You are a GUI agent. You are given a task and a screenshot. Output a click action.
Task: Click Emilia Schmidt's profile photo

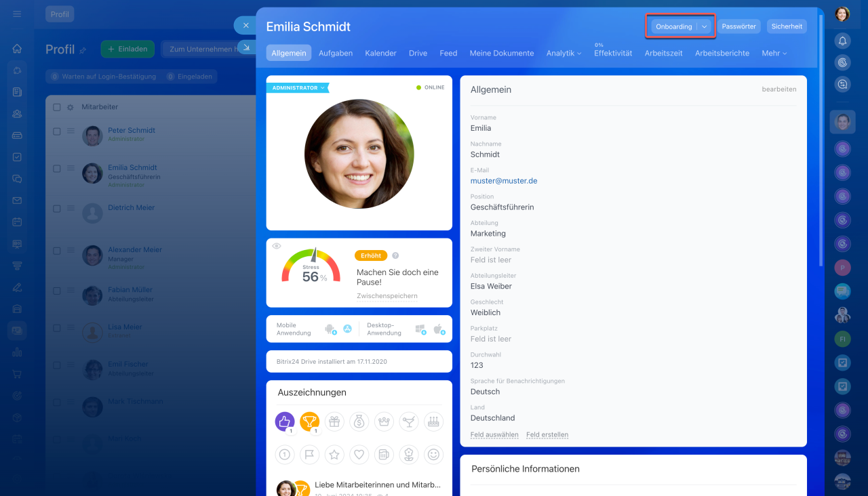pyautogui.click(x=359, y=154)
